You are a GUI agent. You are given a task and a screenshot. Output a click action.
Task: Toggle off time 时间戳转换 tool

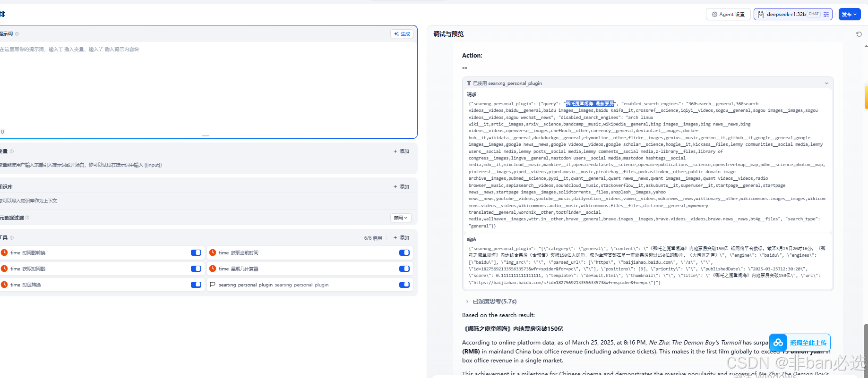[196, 253]
